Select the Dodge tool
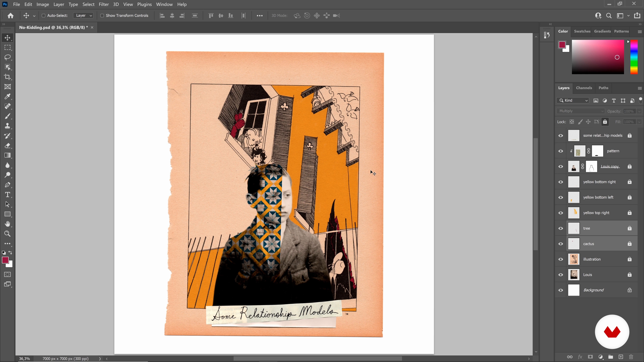Image resolution: width=644 pixels, height=362 pixels. pos(8,175)
